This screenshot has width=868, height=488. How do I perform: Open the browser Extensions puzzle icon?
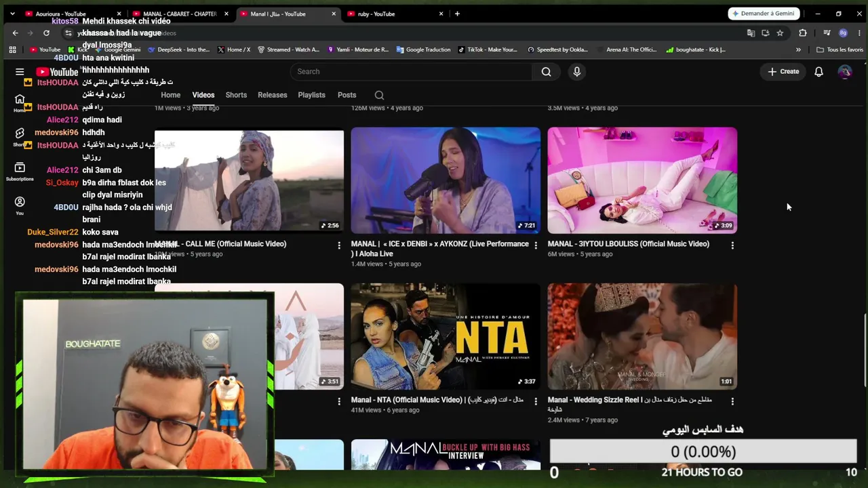803,33
